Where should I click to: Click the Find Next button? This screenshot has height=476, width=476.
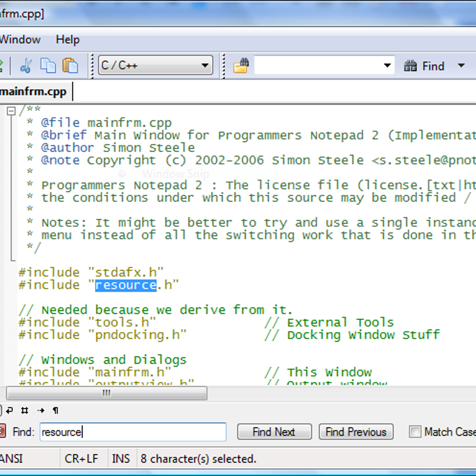click(x=274, y=432)
